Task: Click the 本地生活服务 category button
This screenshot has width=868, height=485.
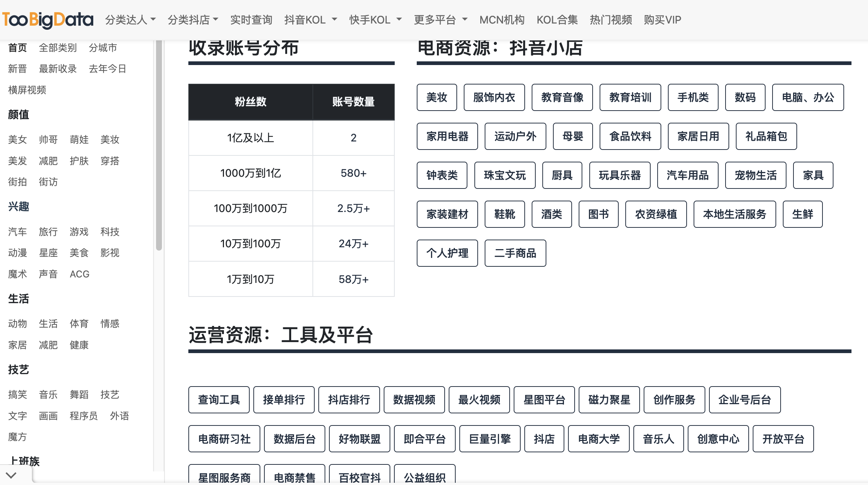Action: pos(735,214)
